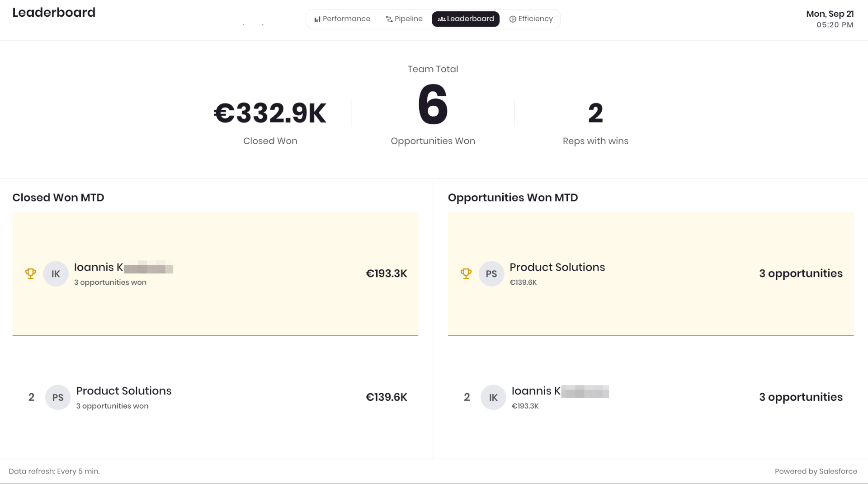Click the trophy icon in Closed Won MTD
The height and width of the screenshot is (484, 868).
point(31,273)
